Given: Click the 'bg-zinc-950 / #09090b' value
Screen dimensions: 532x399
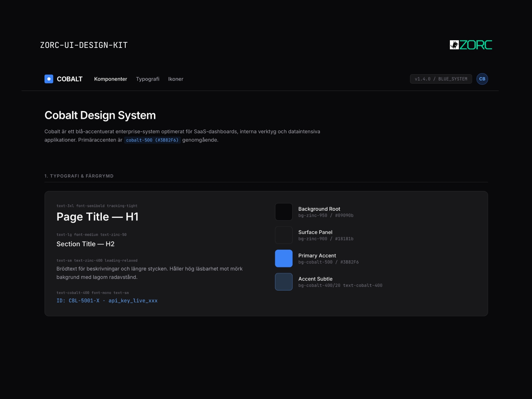Looking at the screenshot, I should coord(326,215).
